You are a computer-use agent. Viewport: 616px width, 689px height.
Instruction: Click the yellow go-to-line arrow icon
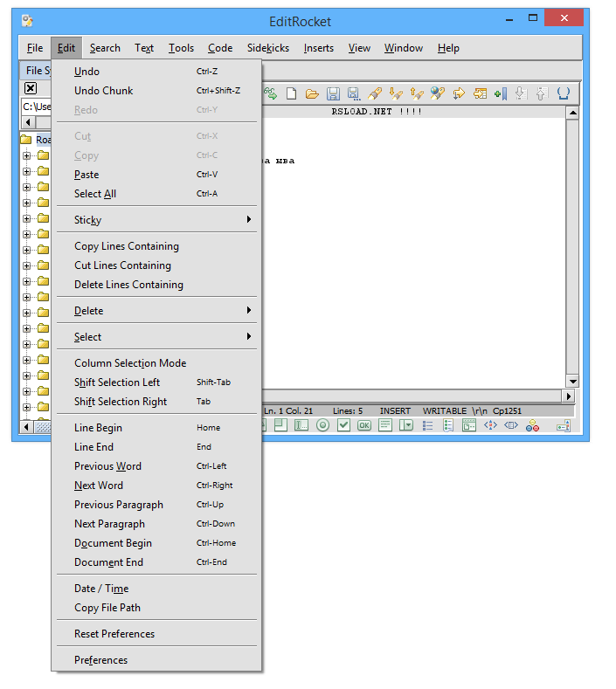click(x=459, y=93)
